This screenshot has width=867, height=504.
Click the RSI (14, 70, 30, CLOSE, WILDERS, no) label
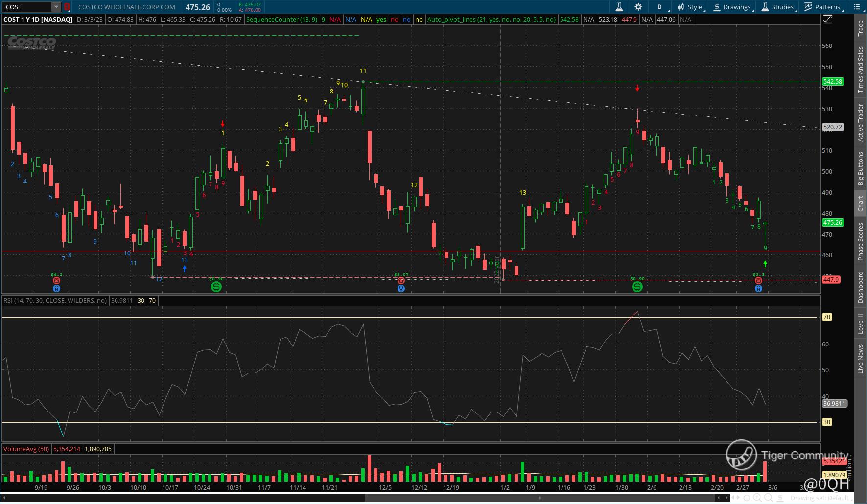click(55, 300)
